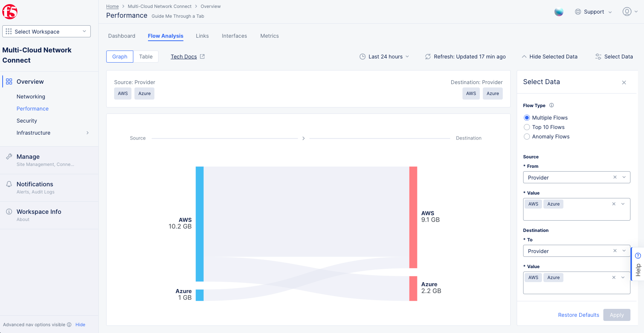Open the Tech Docs external link icon
Screen dimensions: 644x333
pos(202,57)
